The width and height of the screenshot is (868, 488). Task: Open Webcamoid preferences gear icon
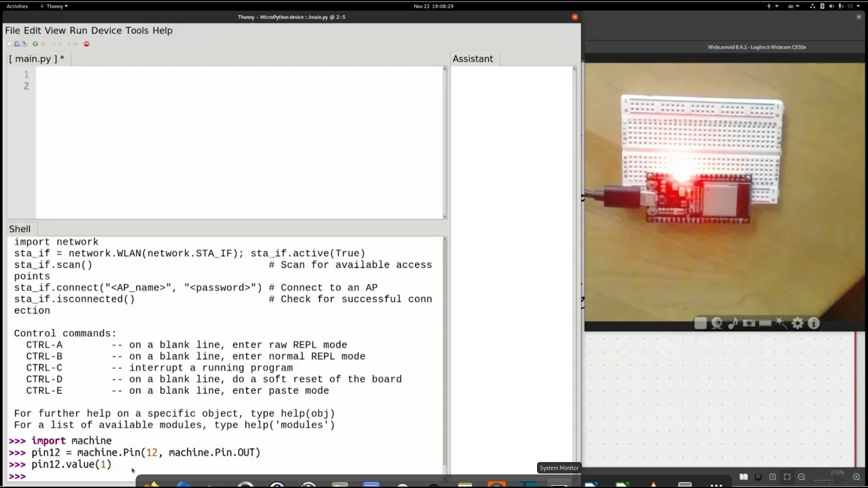coord(797,323)
